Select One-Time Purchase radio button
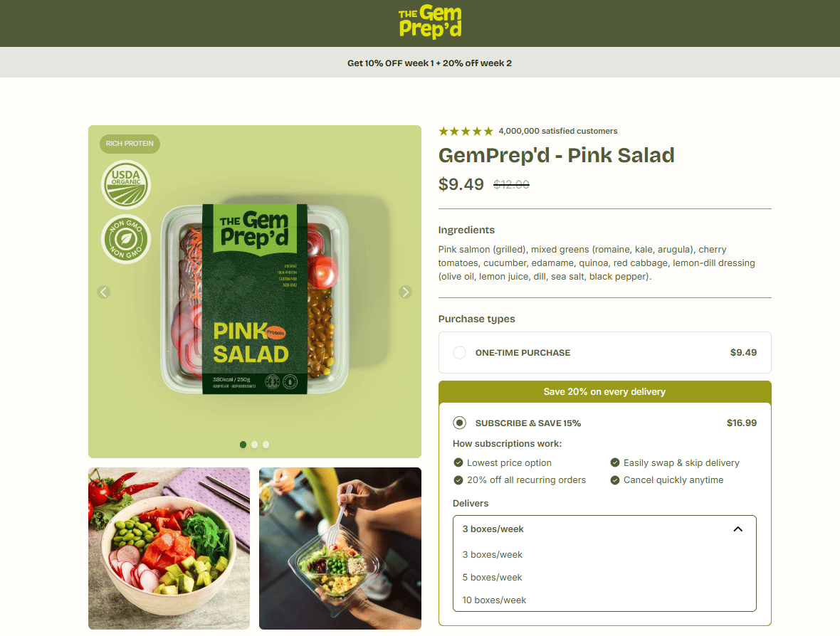Image resolution: width=840 pixels, height=636 pixels. [459, 353]
